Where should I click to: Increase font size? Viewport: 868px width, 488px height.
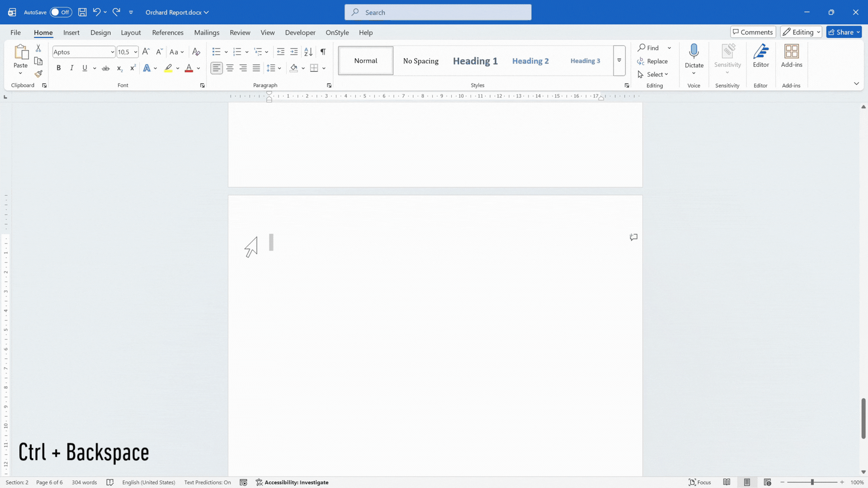pyautogui.click(x=146, y=52)
